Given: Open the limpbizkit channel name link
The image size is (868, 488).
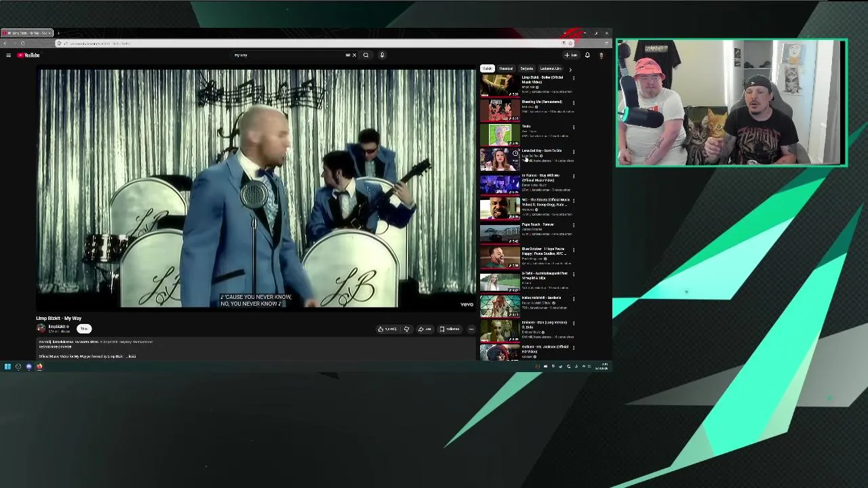Looking at the screenshot, I should pos(57,327).
